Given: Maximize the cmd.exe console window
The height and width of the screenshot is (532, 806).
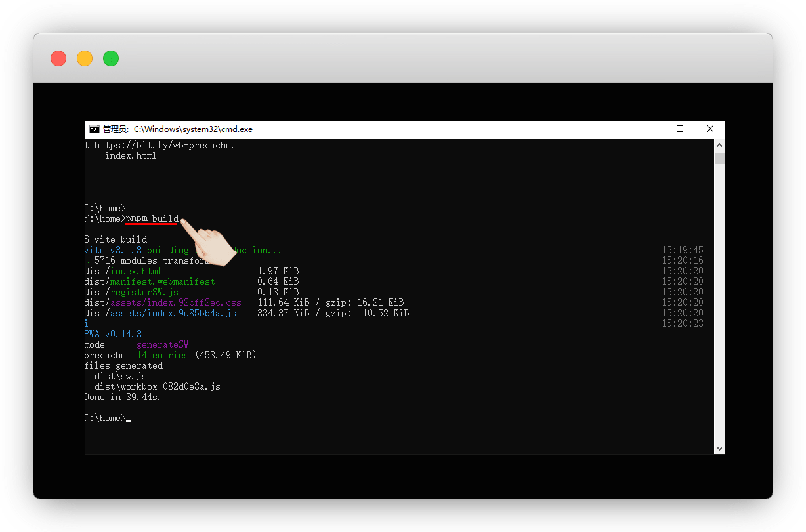Looking at the screenshot, I should [x=680, y=129].
